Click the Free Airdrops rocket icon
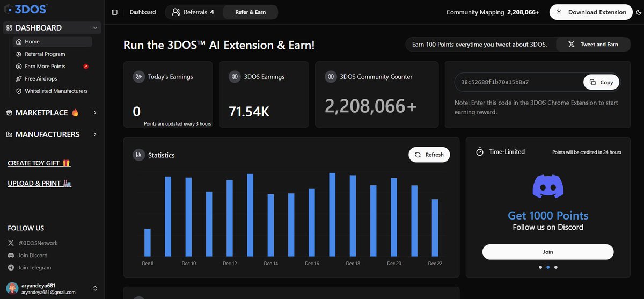Image resolution: width=644 pixels, height=299 pixels. coord(19,78)
